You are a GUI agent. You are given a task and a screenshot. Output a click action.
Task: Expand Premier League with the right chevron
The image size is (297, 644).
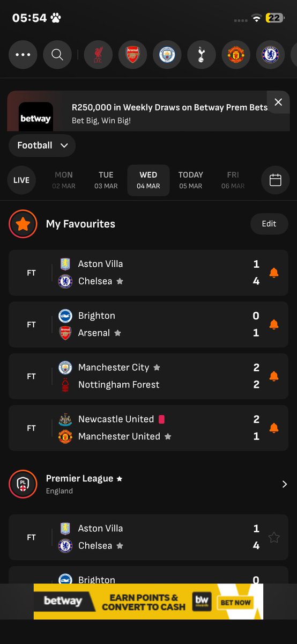[284, 484]
